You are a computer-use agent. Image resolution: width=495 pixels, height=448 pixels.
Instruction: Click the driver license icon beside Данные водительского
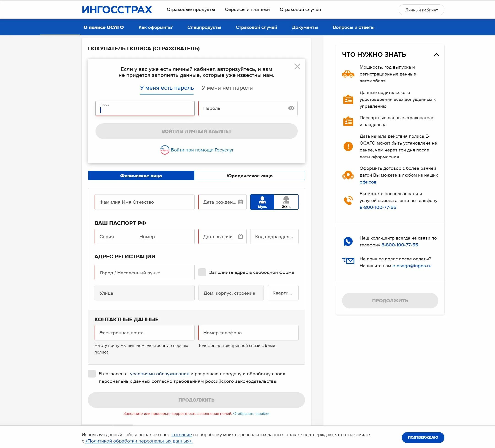tap(348, 99)
